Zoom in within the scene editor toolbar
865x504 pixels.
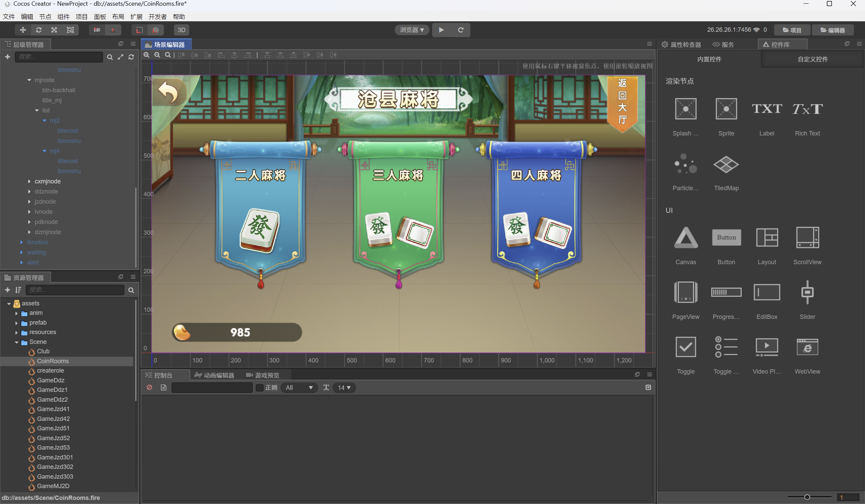click(x=147, y=55)
